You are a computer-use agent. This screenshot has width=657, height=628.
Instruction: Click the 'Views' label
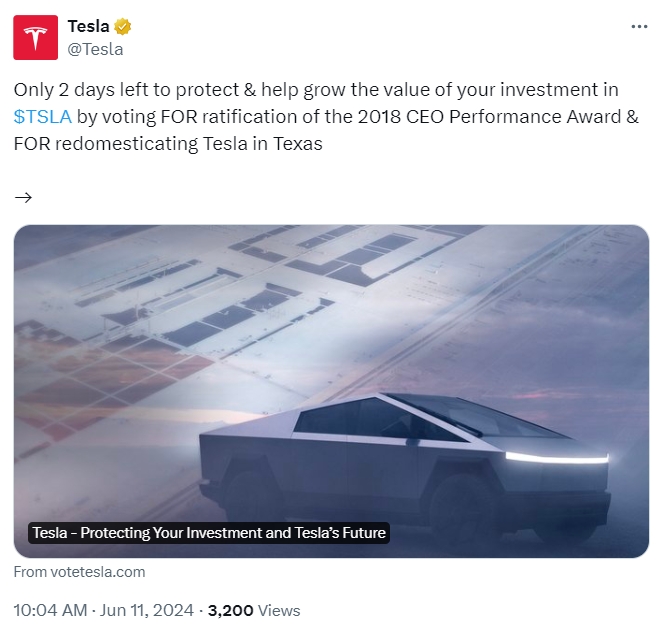pos(278,610)
